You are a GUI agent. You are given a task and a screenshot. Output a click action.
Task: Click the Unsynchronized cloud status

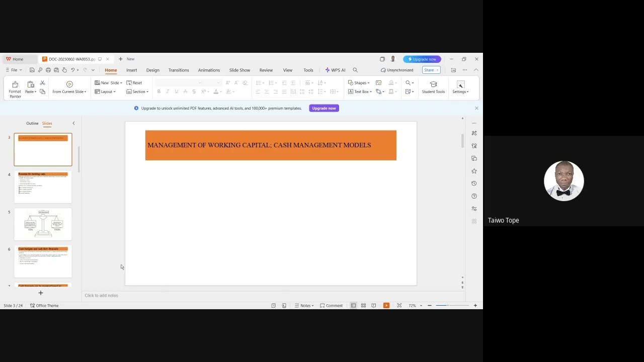(397, 70)
